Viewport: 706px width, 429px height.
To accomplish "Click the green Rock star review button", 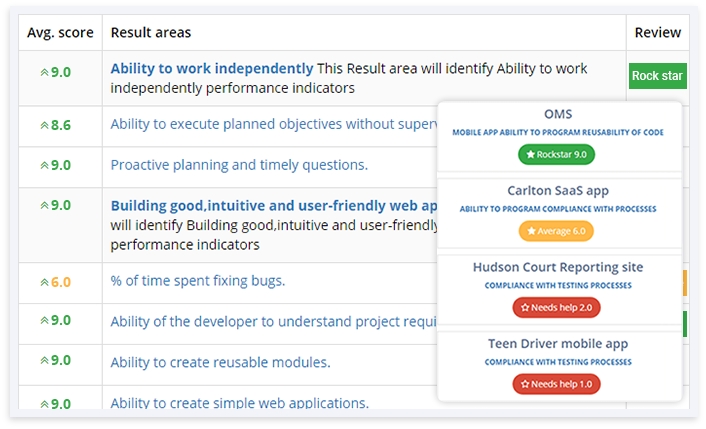I will [657, 76].
